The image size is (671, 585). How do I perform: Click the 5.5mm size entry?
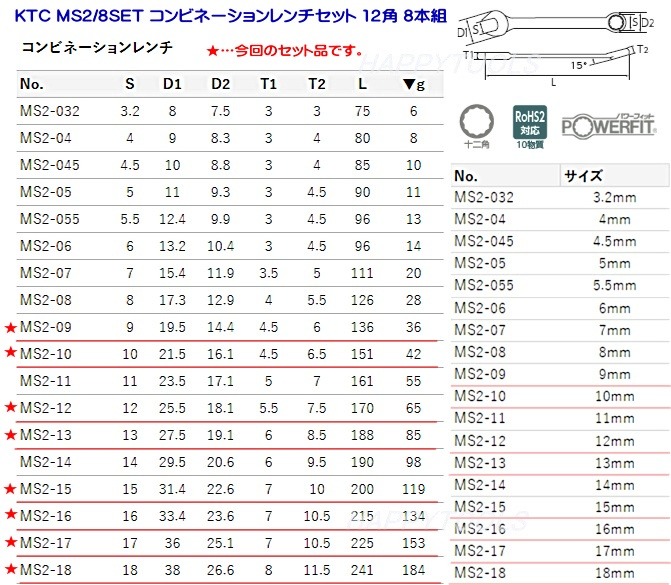pyautogui.click(x=615, y=286)
